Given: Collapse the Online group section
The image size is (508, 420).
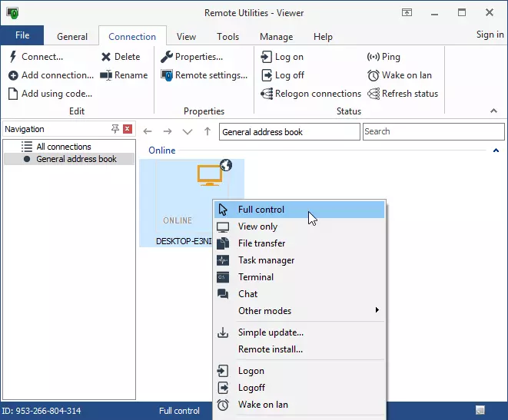Looking at the screenshot, I should [x=496, y=150].
